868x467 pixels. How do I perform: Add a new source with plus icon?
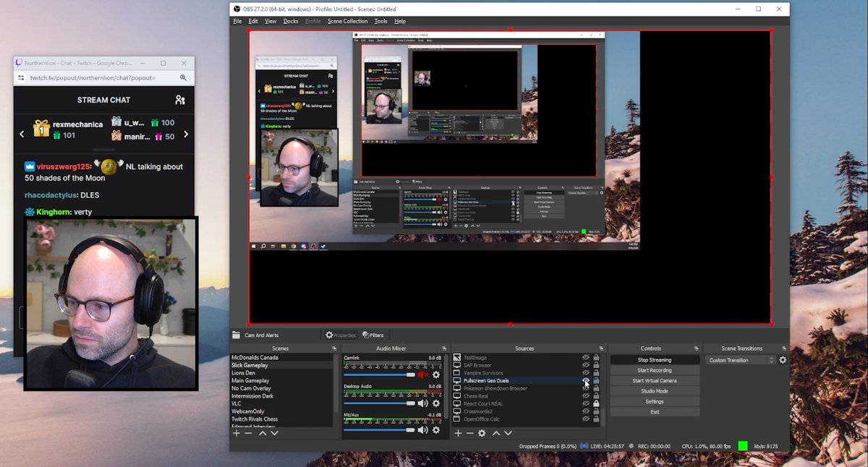tap(458, 432)
